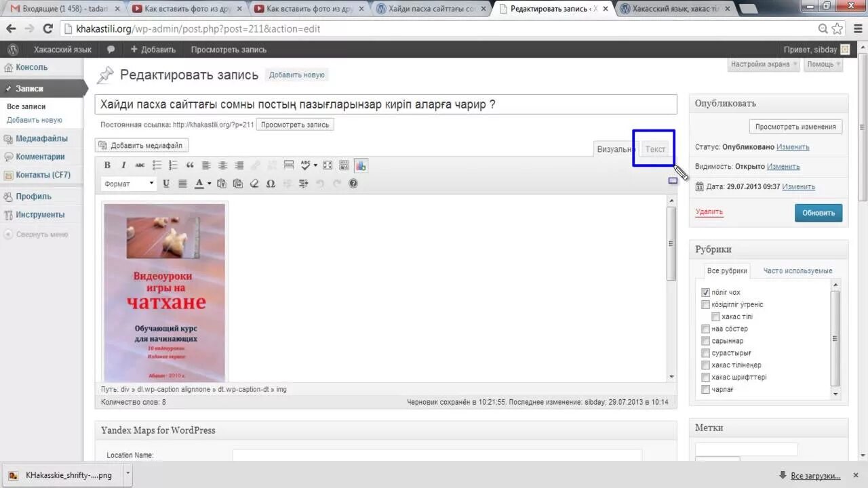Toggle bold formatting in editor toolbar
This screenshot has height=488, width=868.
click(x=107, y=165)
